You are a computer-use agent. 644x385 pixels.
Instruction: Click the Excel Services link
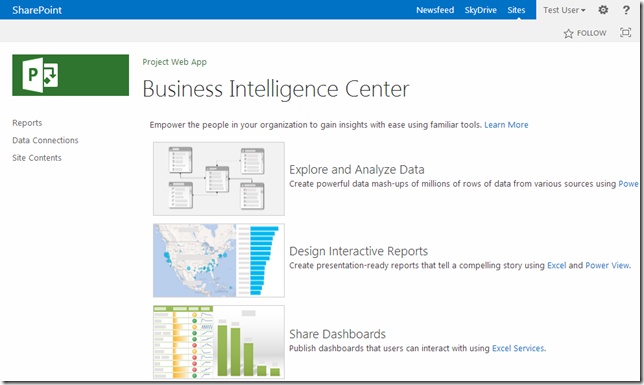[518, 348]
